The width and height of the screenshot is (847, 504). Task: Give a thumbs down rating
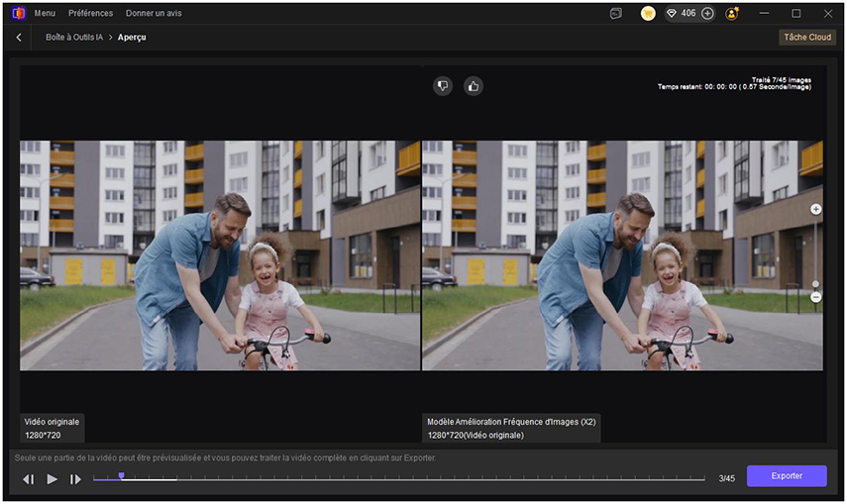click(443, 86)
